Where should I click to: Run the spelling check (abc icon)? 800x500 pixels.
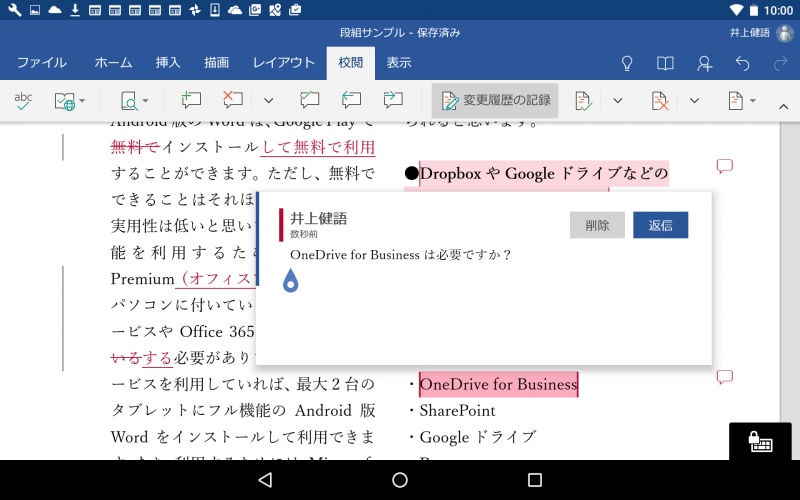(23, 100)
